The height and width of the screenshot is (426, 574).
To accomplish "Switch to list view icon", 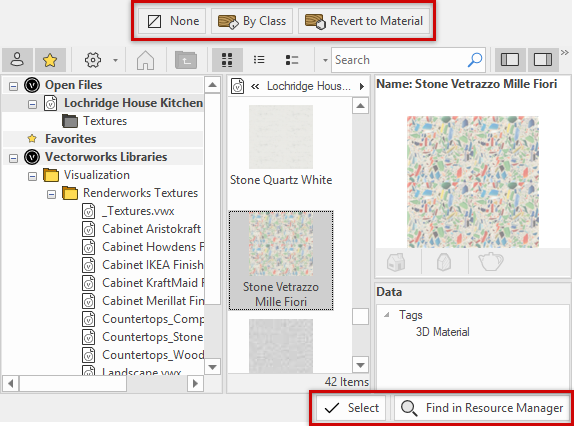I will coord(259,60).
